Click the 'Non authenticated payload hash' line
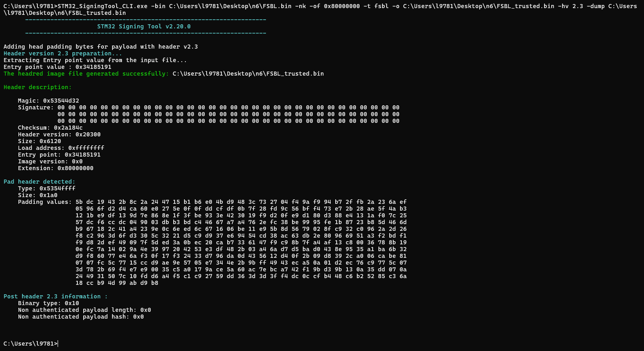 81,317
